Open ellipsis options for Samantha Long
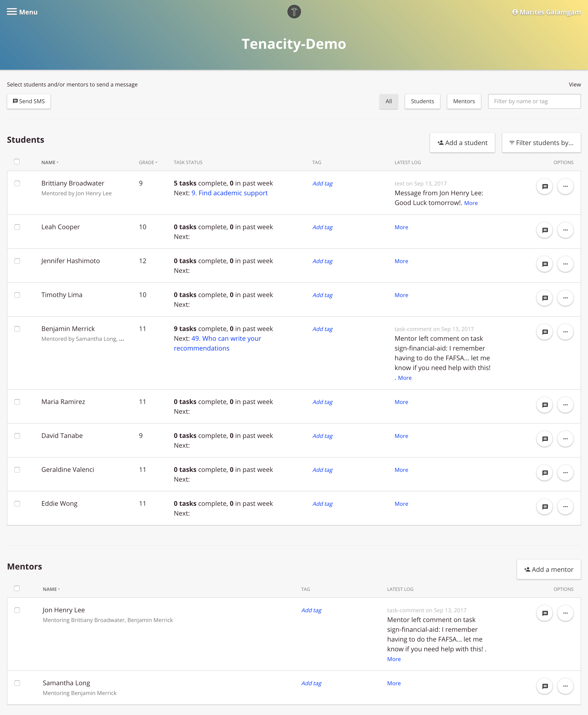This screenshot has width=588, height=715. pyautogui.click(x=565, y=686)
